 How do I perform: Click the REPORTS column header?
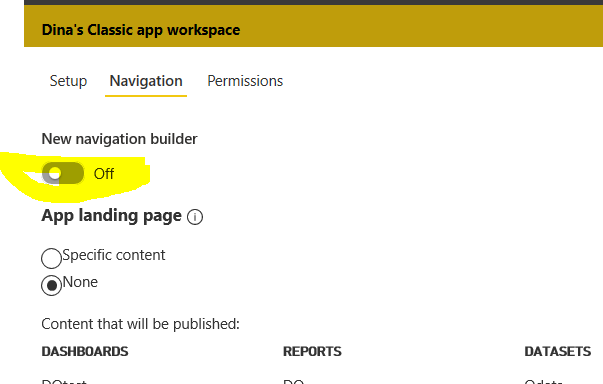312,351
